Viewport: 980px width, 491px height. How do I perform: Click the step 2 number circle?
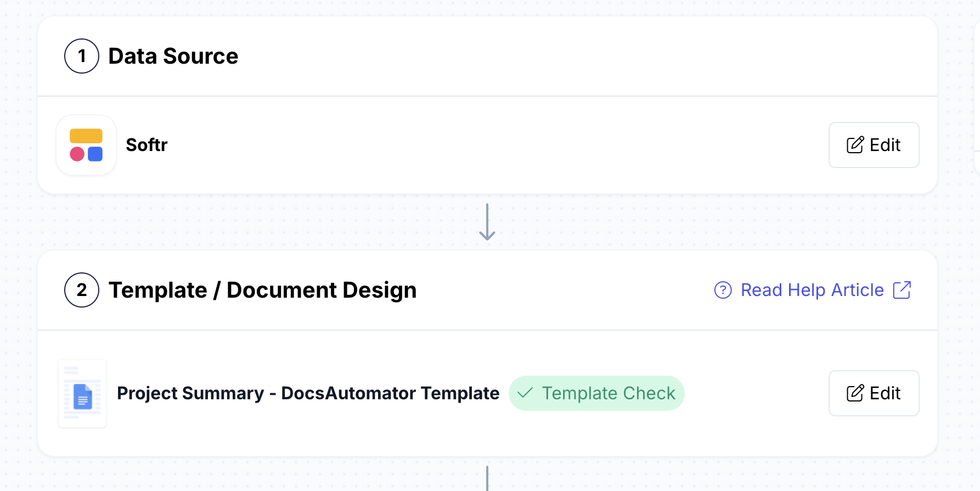82,290
